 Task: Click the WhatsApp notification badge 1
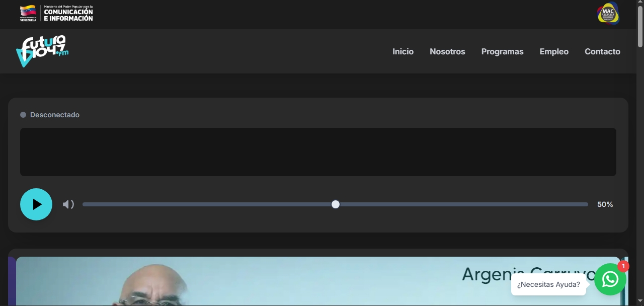point(623,266)
